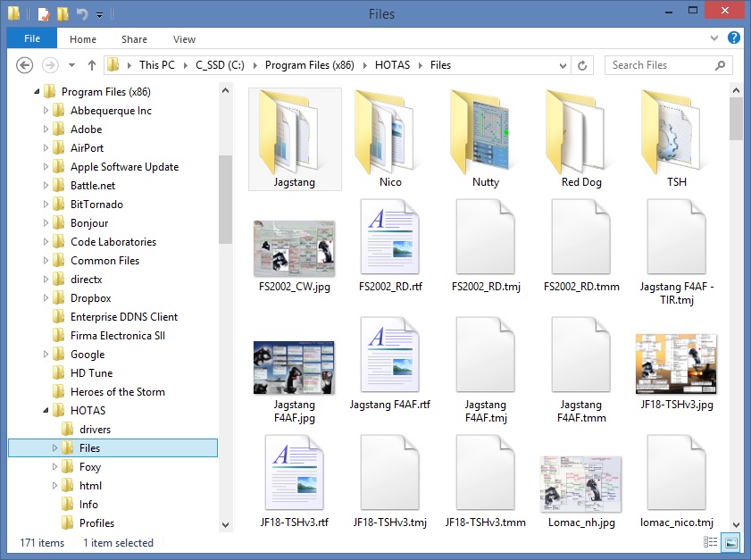Click the Up one level arrow
Screen dimensions: 751x560
(91, 65)
